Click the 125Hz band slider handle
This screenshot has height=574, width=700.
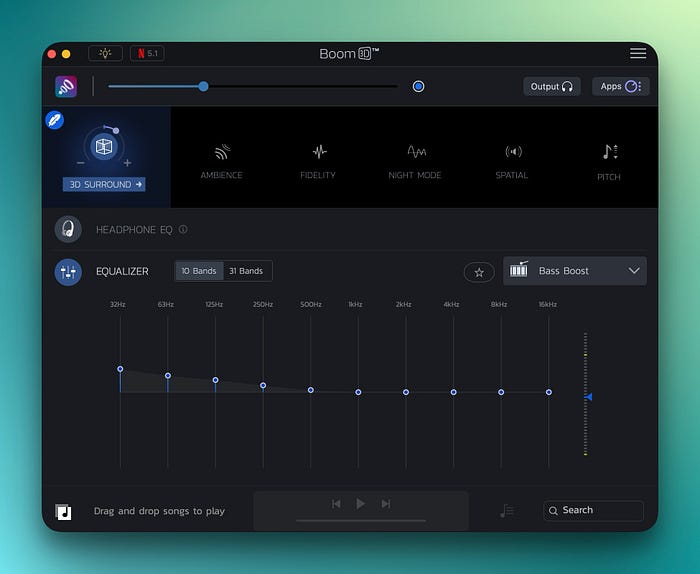click(x=216, y=380)
